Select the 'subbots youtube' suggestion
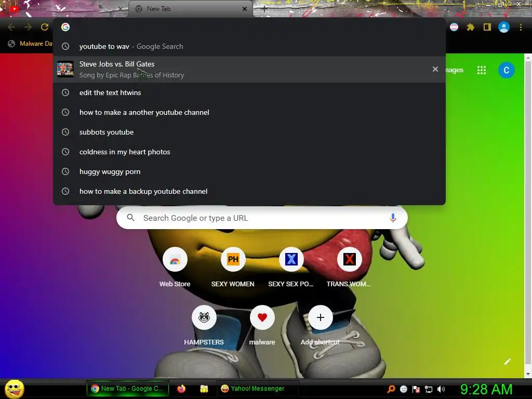The width and height of the screenshot is (532, 399). click(x=249, y=132)
